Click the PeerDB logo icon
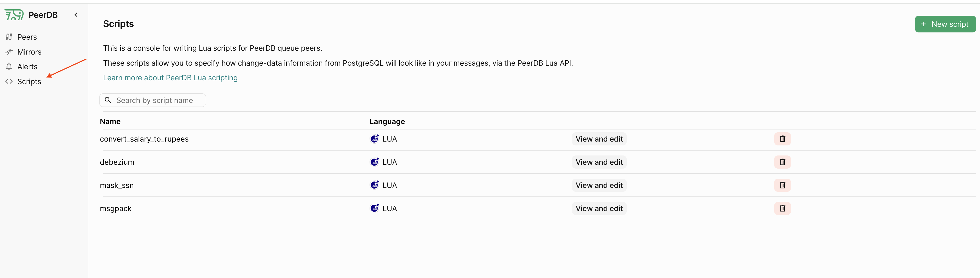This screenshot has width=980, height=278. click(x=14, y=15)
